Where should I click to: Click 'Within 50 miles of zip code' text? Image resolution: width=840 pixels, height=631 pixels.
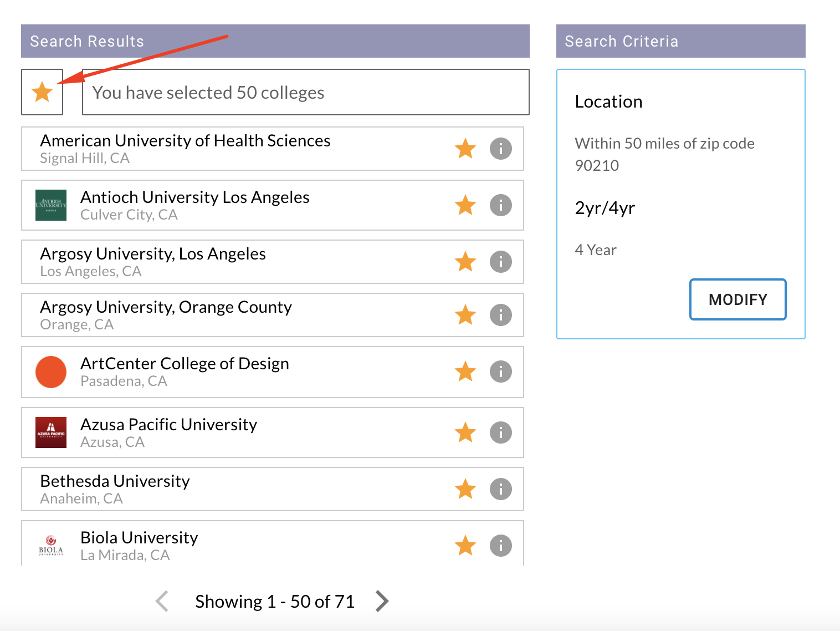pyautogui.click(x=665, y=144)
